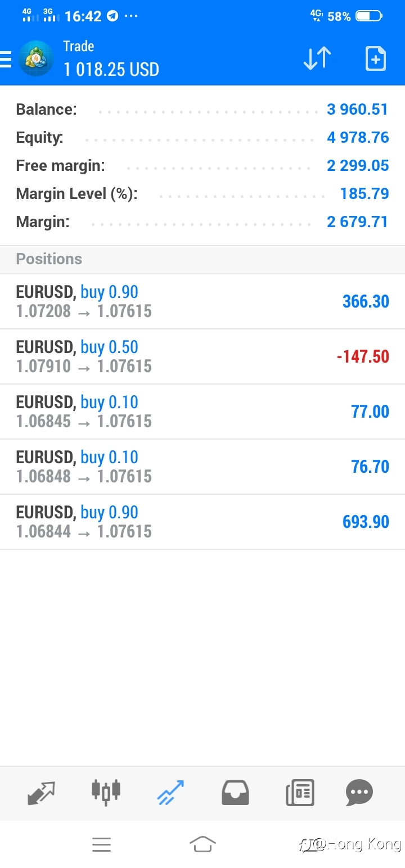Tap the MetaTrader app logo
Viewport: 405px width, 868px height.
pyautogui.click(x=36, y=58)
